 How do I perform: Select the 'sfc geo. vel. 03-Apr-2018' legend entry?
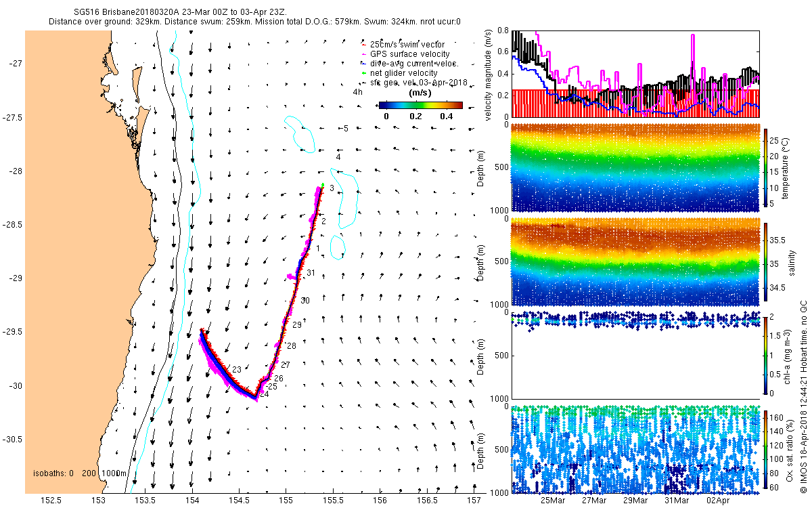click(418, 82)
